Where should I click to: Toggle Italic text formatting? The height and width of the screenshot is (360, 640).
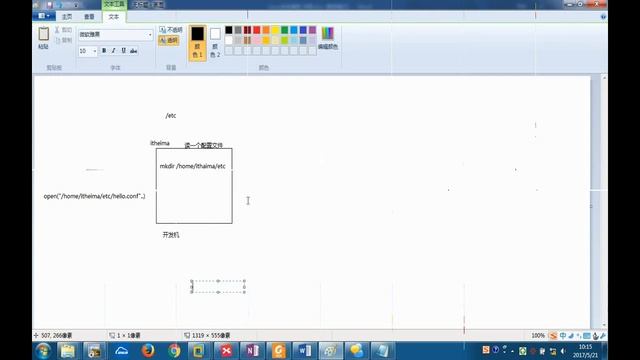tap(113, 51)
